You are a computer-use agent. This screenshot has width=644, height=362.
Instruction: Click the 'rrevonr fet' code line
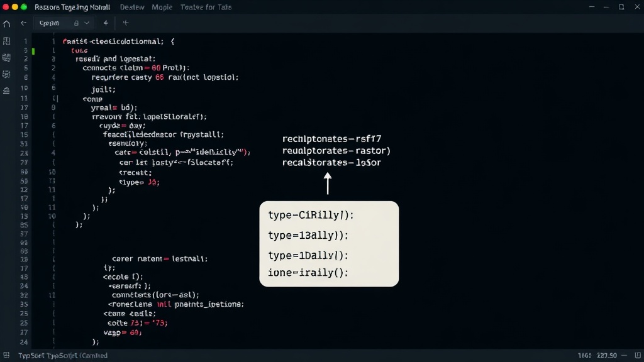[150, 116]
